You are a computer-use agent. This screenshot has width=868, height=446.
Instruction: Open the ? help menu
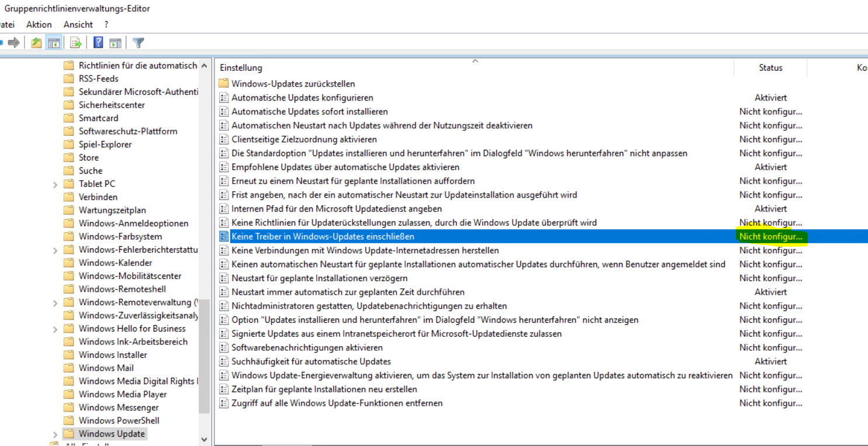[106, 25]
